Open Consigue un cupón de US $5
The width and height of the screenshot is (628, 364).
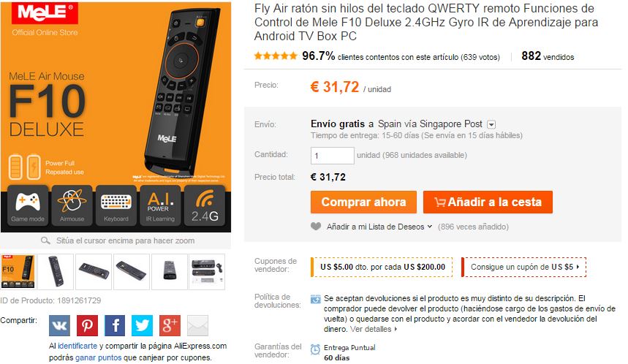point(524,267)
